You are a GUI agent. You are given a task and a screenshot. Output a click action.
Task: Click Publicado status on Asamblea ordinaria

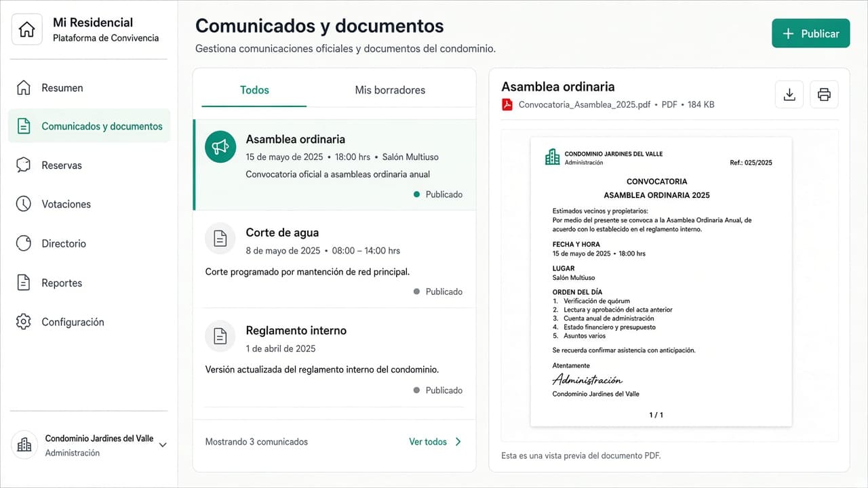point(438,195)
